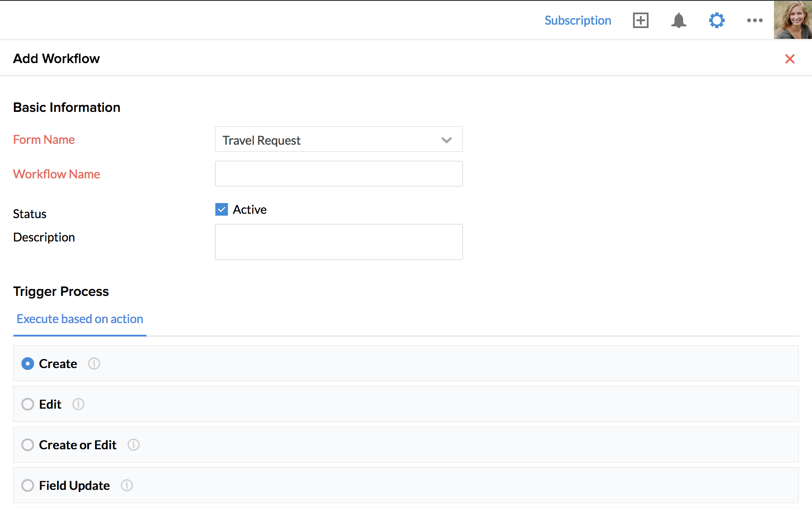This screenshot has width=812, height=508.
Task: Show info tooltip for Field Update
Action: point(127,486)
